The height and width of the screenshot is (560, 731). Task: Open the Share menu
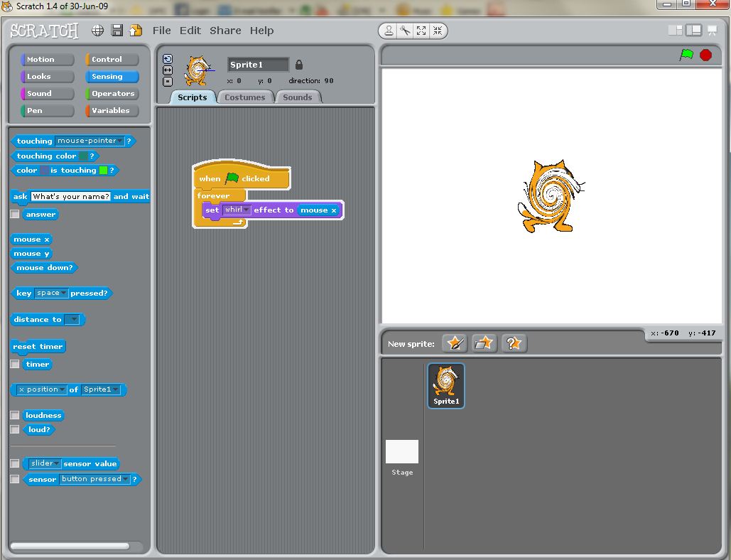pyautogui.click(x=225, y=31)
